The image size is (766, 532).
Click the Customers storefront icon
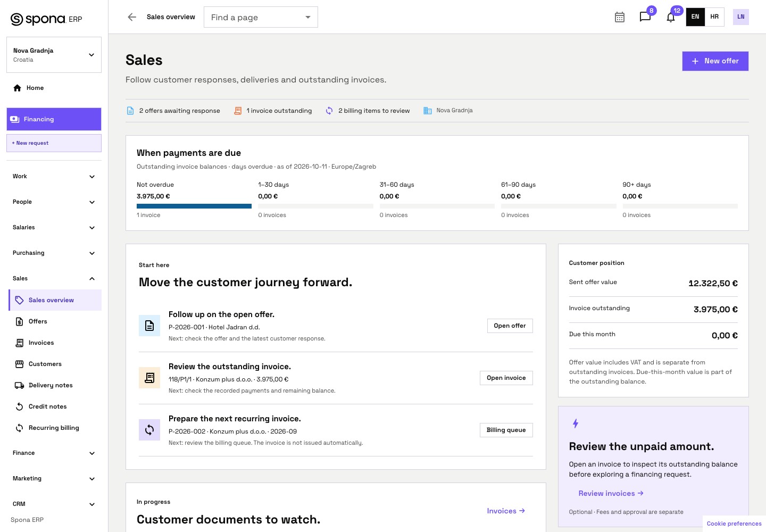[20, 364]
